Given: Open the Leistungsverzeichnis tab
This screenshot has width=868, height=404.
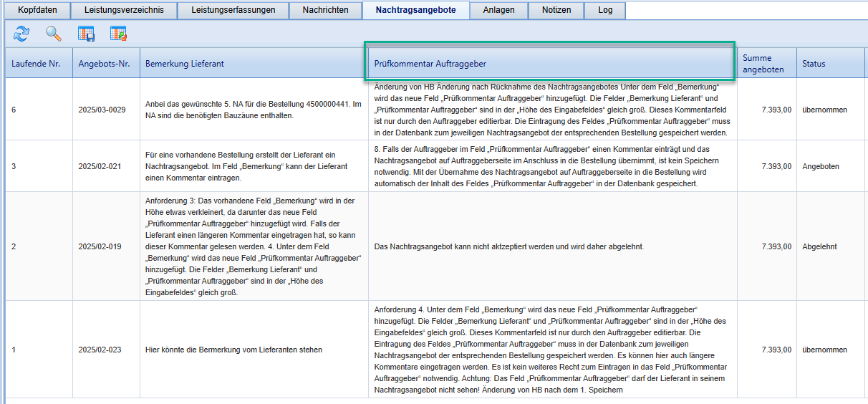Looking at the screenshot, I should pos(123,10).
